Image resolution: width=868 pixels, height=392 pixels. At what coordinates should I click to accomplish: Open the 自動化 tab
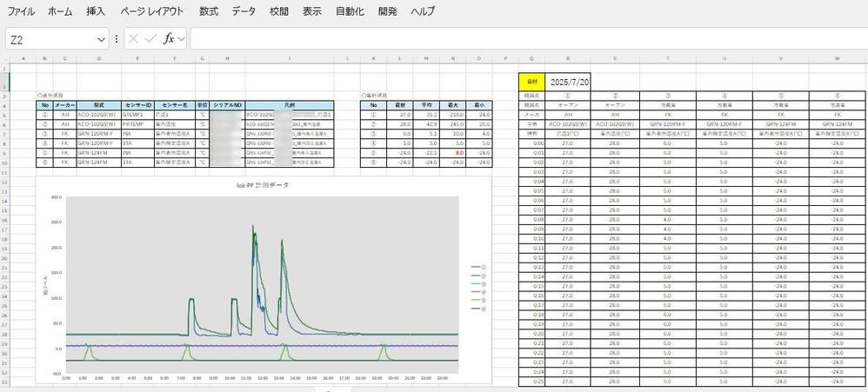[x=350, y=11]
